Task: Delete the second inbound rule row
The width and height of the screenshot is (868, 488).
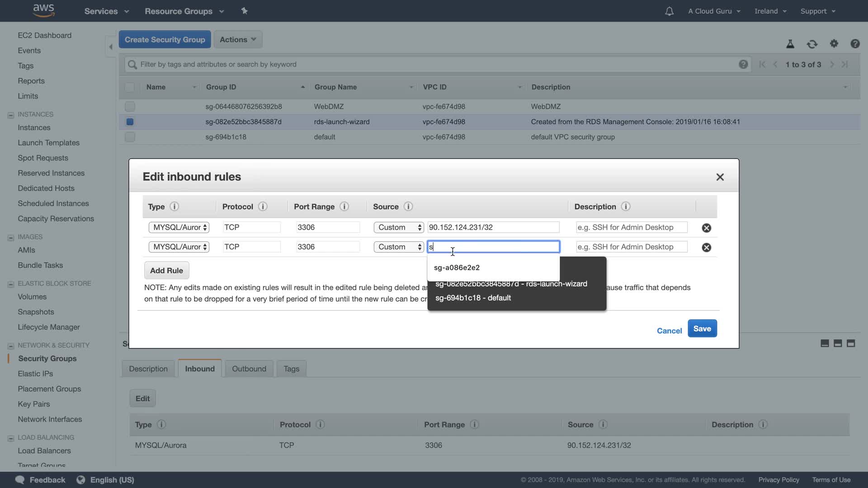Action: (x=706, y=247)
